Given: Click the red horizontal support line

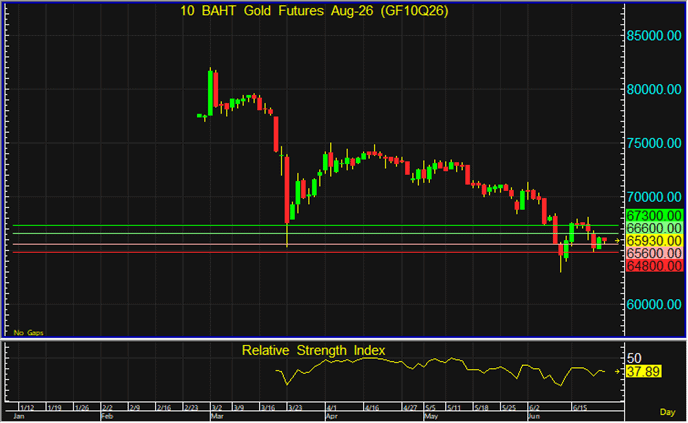Looking at the screenshot, I should pyautogui.click(x=315, y=253).
